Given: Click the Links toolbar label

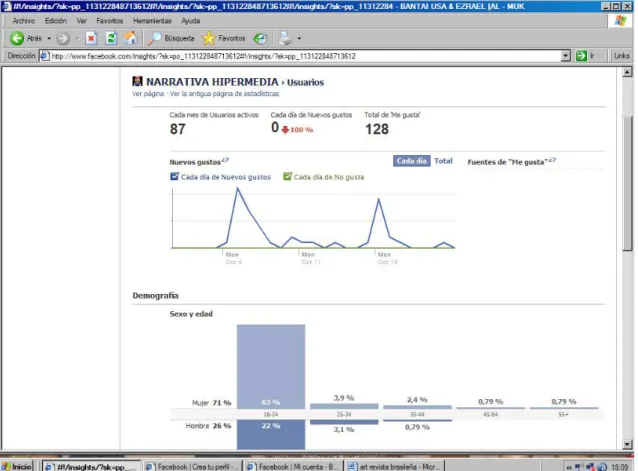Looking at the screenshot, I should click(621, 56).
